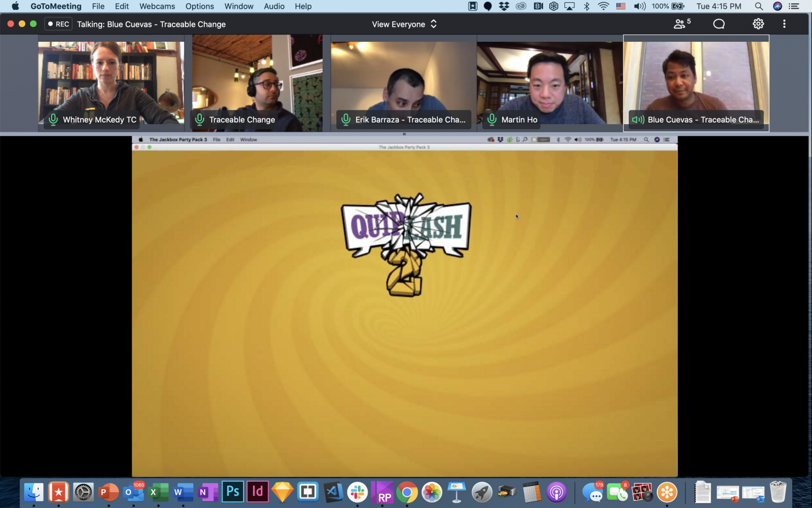Open the Wi-Fi status menu
Image resolution: width=812 pixels, height=508 pixels.
[x=604, y=6]
